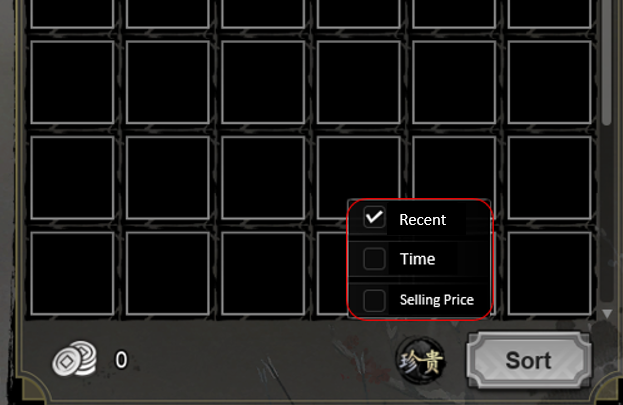Click the silver coins currency icon

[75, 358]
